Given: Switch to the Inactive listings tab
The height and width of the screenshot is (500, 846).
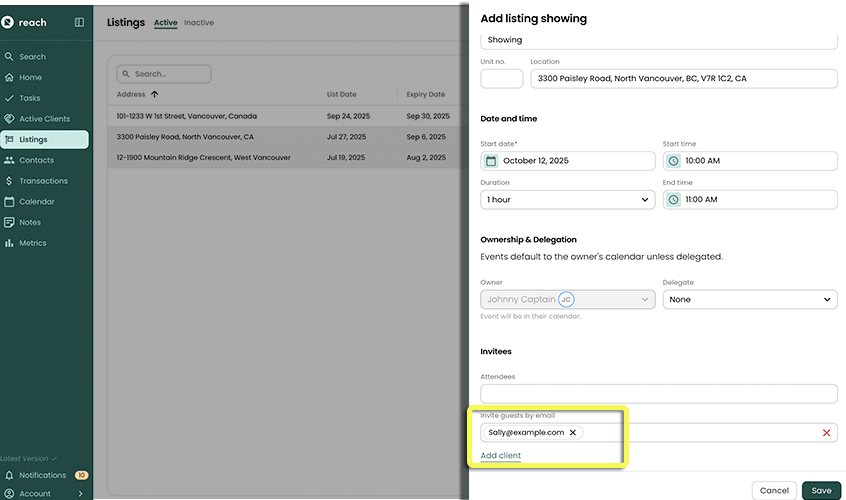Looking at the screenshot, I should click(199, 23).
